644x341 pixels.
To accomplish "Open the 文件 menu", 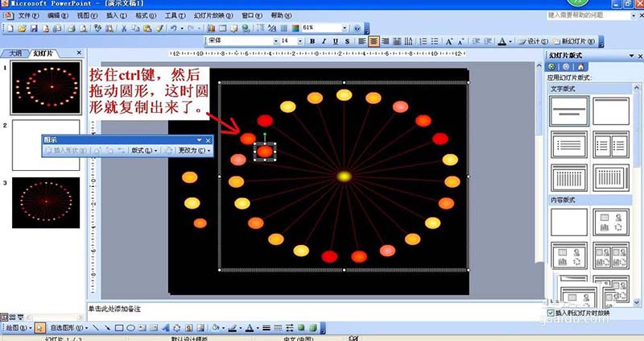I will 28,15.
